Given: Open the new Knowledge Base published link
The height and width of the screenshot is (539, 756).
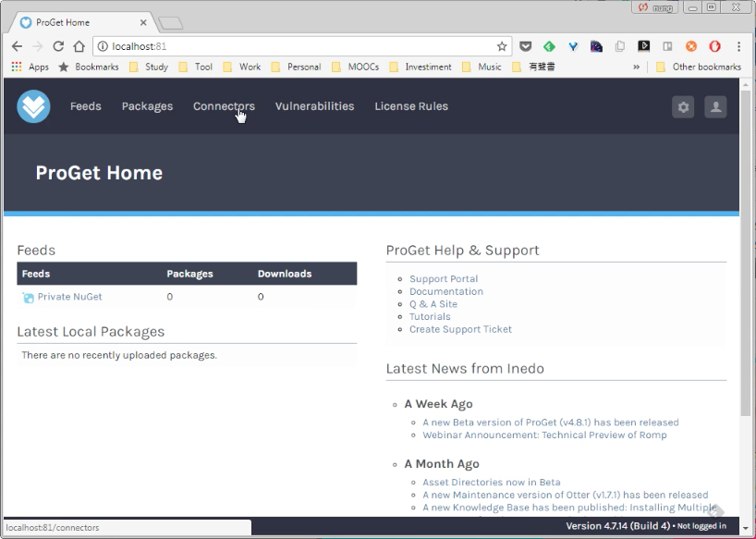Looking at the screenshot, I should (x=569, y=508).
